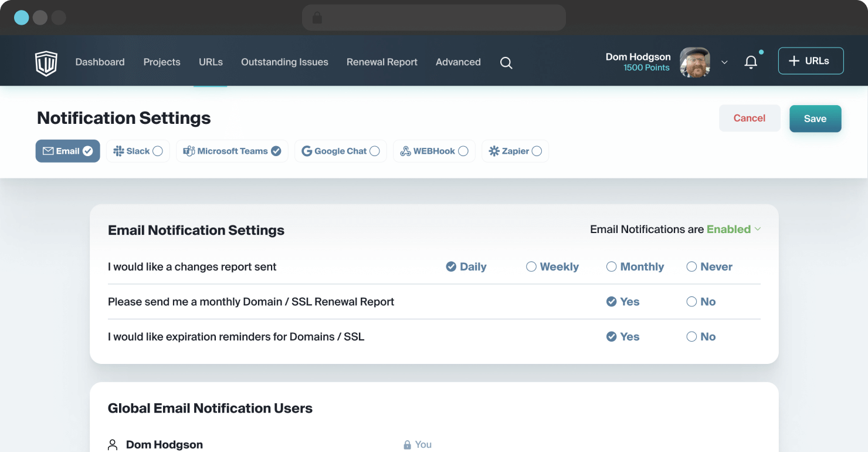Select the WEBHook tab

pos(434,151)
